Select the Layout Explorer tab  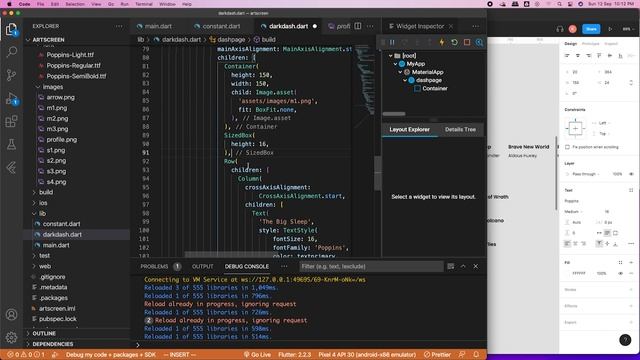pos(409,129)
